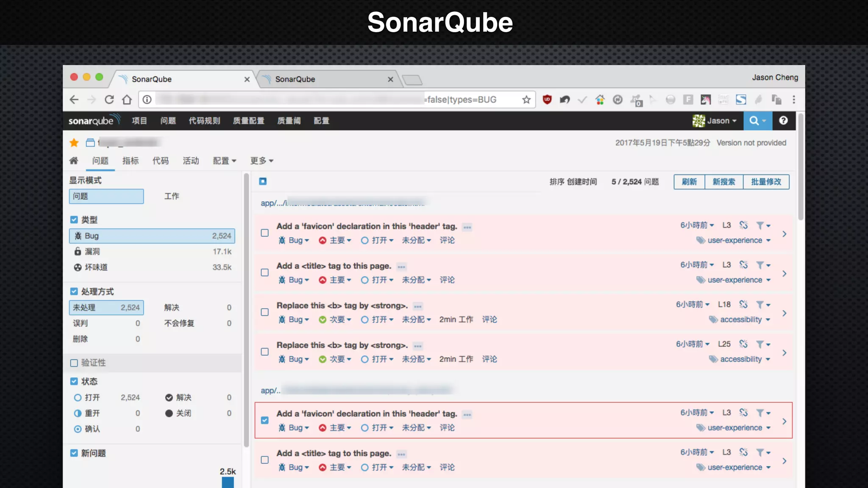Viewport: 868px width, 488px height.
Task: Click the 刷新 button
Action: pos(689,182)
